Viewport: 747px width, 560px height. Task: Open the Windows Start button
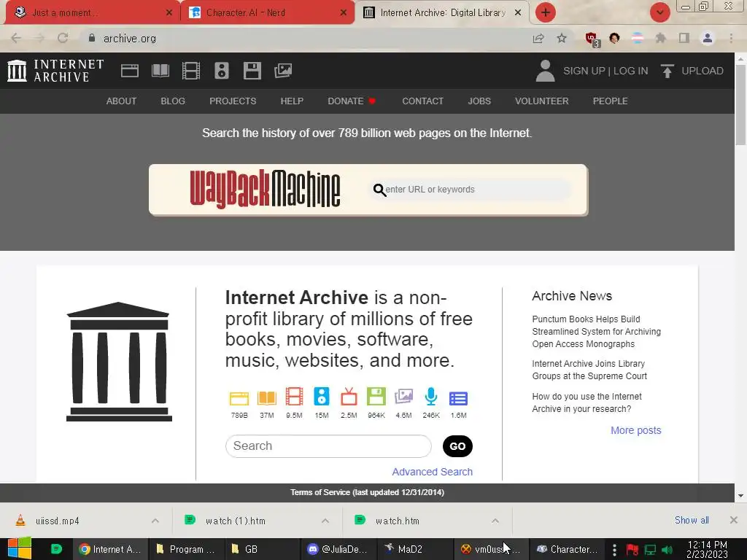coord(20,548)
